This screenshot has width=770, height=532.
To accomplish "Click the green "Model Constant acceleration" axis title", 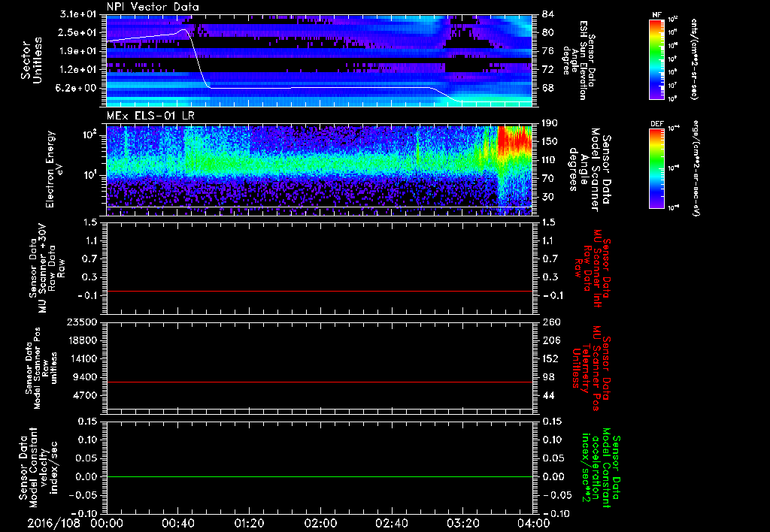I will [601, 466].
